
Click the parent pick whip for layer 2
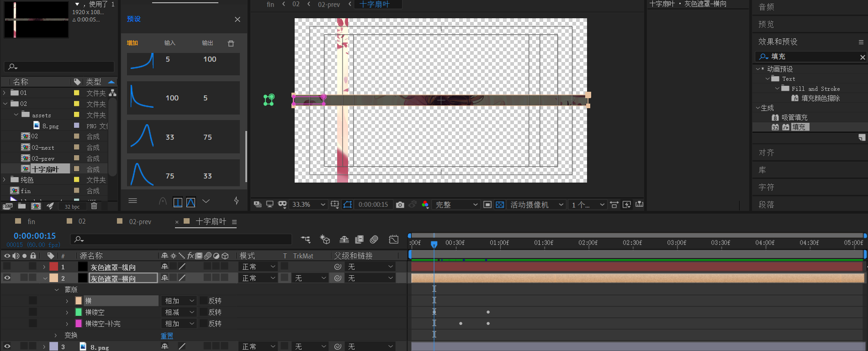coord(338,278)
